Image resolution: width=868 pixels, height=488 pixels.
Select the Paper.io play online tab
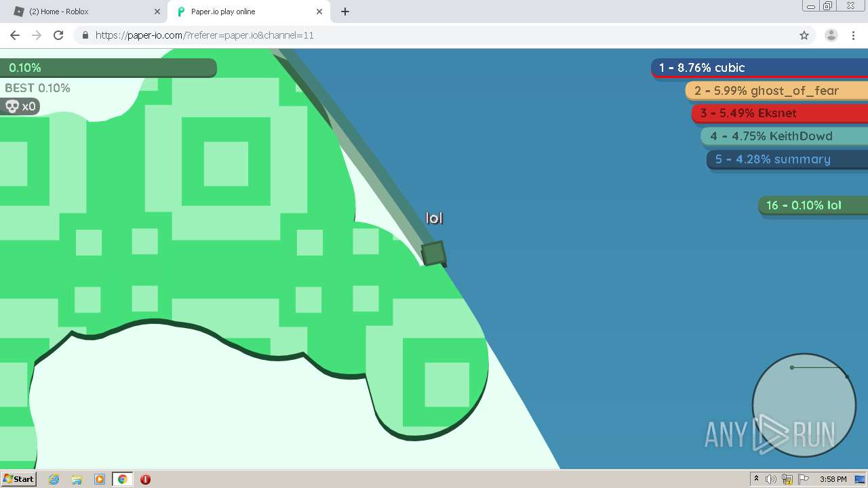pyautogui.click(x=248, y=12)
